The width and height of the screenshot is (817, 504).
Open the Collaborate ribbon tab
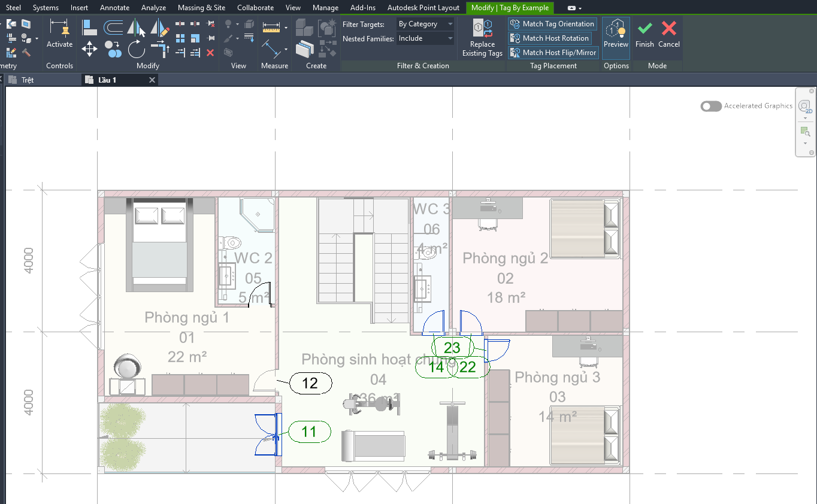(255, 8)
